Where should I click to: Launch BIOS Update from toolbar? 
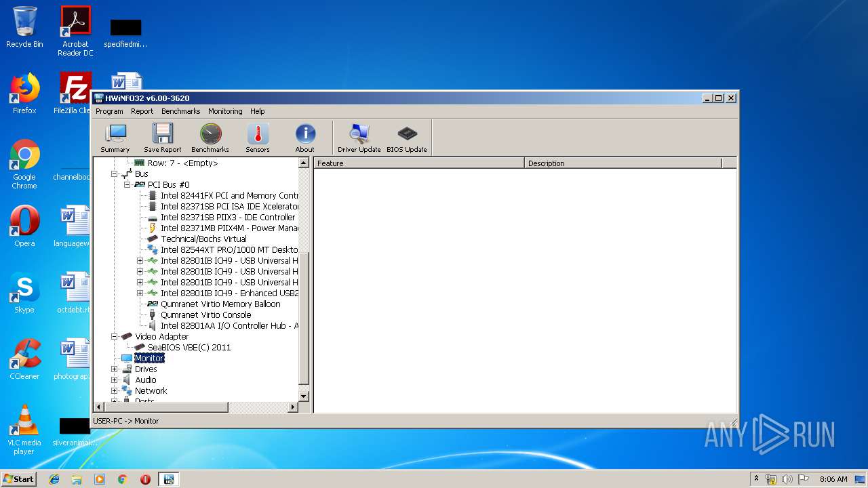[x=407, y=138]
